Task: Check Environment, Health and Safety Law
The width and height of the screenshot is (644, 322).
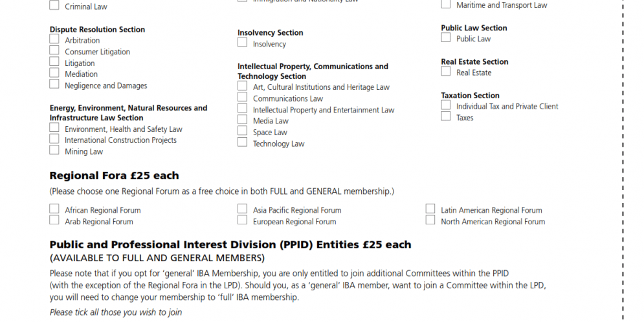Action: (54, 129)
